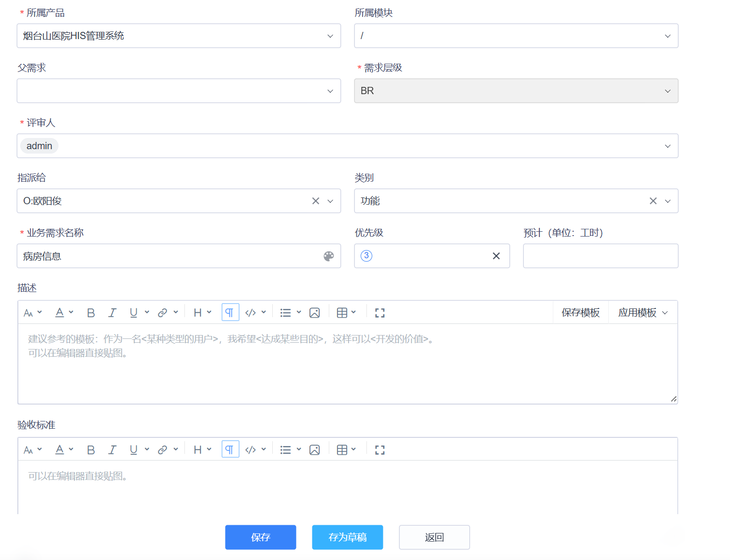Open the code view icon in description toolbar
This screenshot has width=730, height=560.
(251, 312)
